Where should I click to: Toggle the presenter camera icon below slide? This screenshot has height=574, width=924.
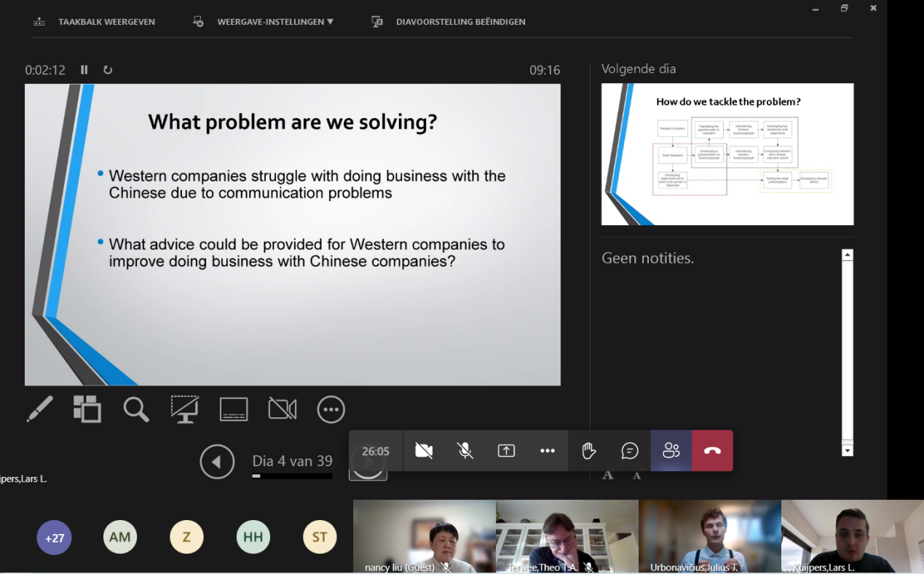(x=283, y=409)
